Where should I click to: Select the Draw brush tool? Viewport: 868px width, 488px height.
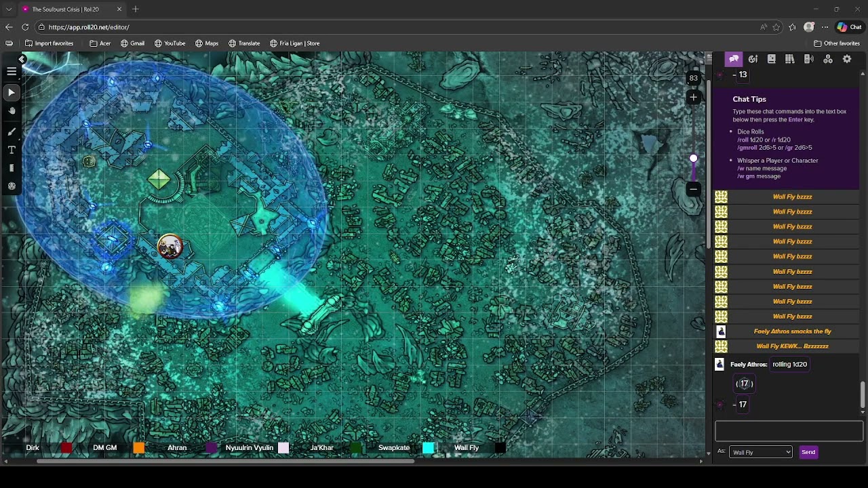point(12,131)
